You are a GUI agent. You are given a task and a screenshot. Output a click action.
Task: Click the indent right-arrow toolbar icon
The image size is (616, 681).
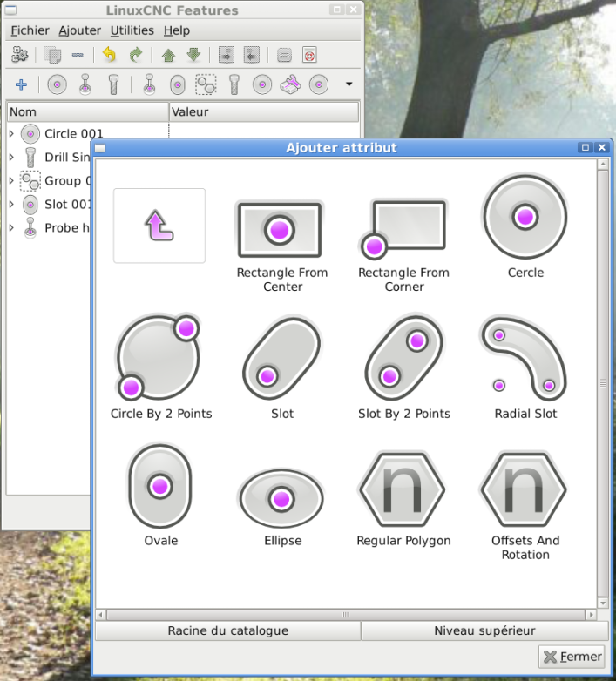click(227, 55)
